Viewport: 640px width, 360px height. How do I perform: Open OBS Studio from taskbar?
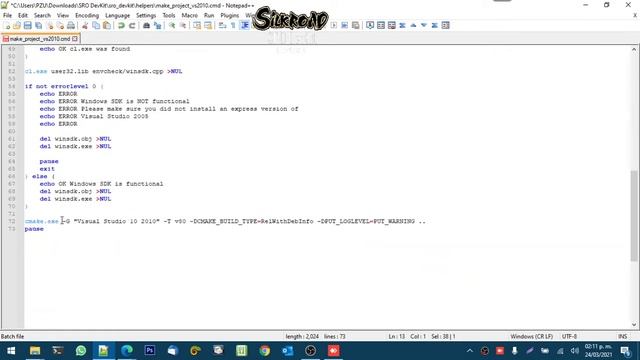[x=311, y=351]
